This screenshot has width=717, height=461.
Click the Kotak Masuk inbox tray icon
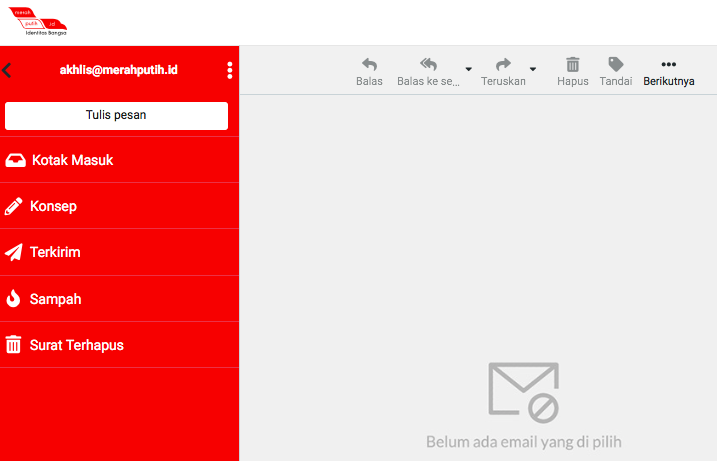tap(16, 160)
